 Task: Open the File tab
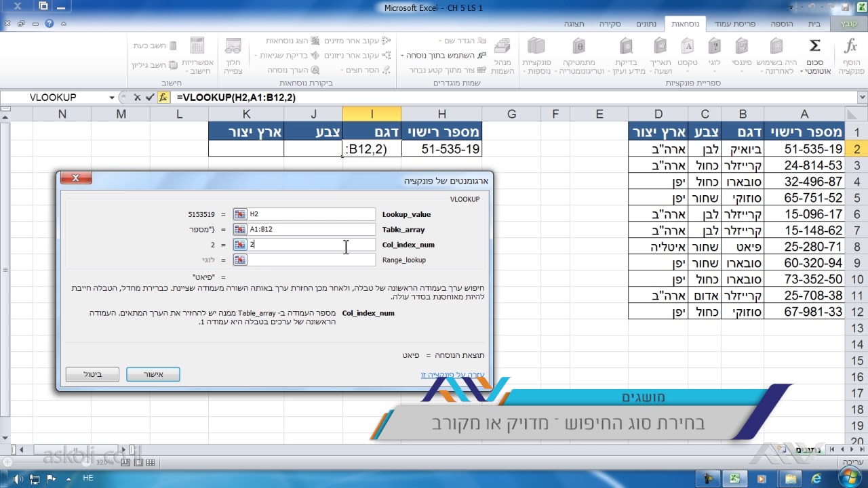850,24
